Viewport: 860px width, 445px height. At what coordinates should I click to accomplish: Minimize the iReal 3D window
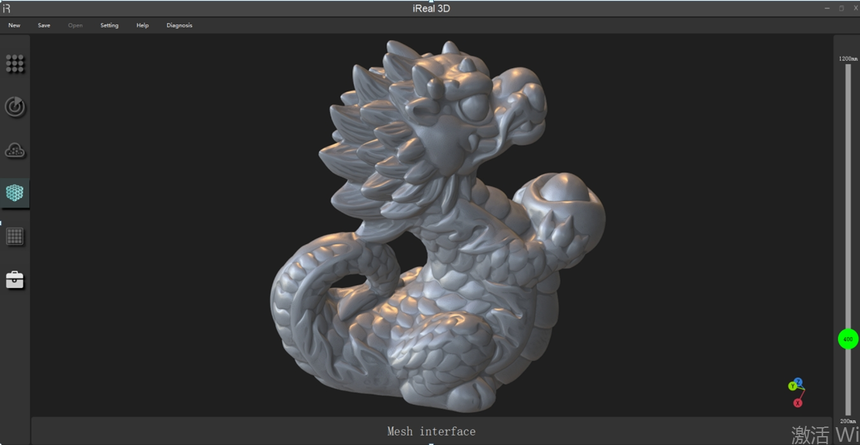[x=827, y=8]
